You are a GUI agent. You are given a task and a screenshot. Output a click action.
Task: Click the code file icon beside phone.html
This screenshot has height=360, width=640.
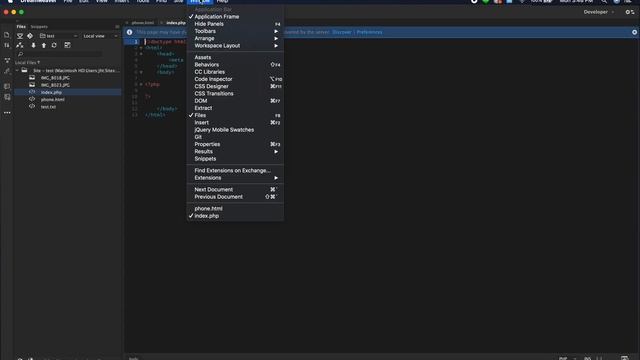(x=32, y=99)
